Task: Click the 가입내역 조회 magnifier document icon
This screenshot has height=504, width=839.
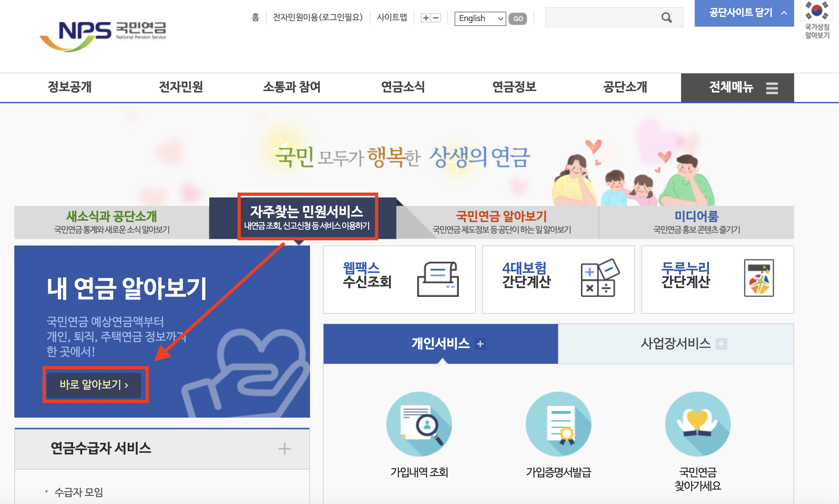Action: pyautogui.click(x=419, y=423)
